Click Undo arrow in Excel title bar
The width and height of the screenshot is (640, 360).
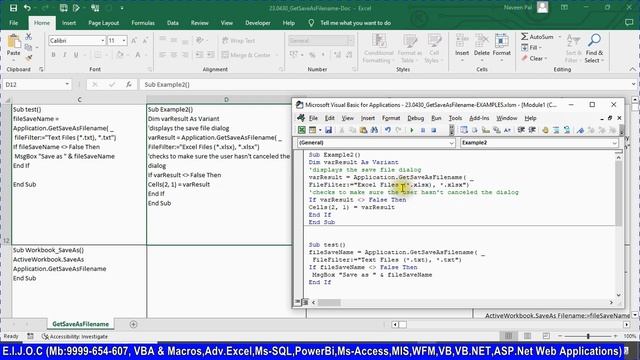point(27,8)
